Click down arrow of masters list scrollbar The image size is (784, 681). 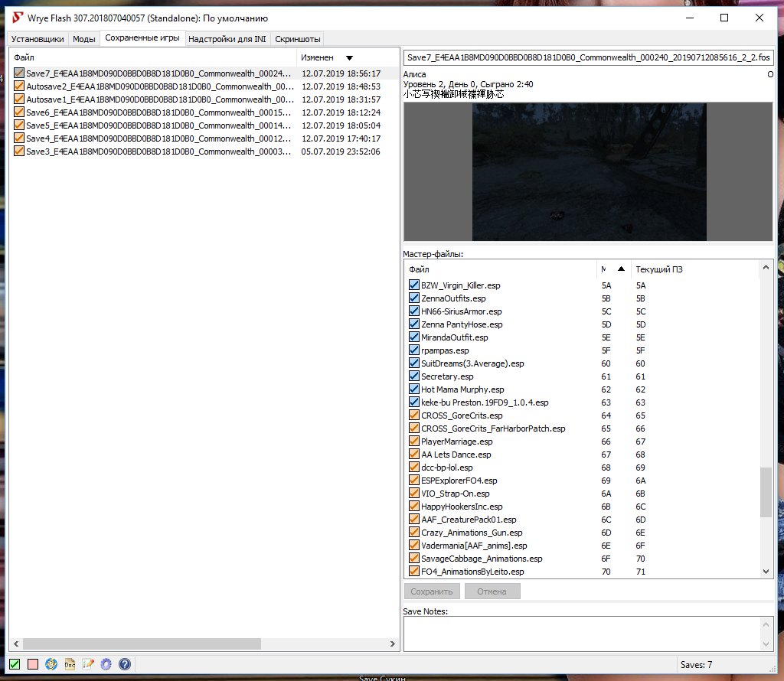pyautogui.click(x=766, y=571)
